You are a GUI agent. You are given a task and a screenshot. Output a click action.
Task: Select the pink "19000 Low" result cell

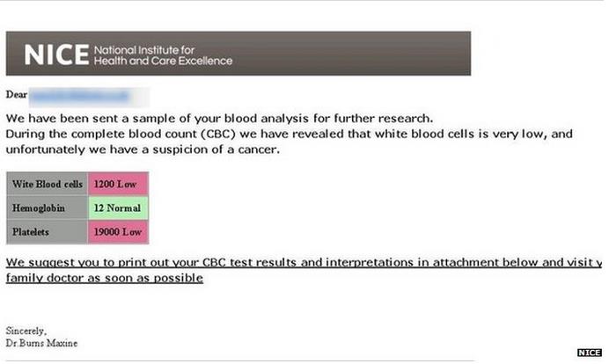pos(117,231)
